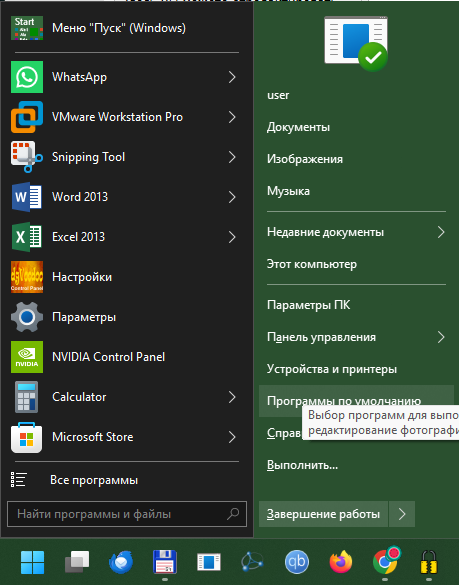Screen dimensions: 459x585
Task: Open Этот компьютер
Action: [x=312, y=264]
